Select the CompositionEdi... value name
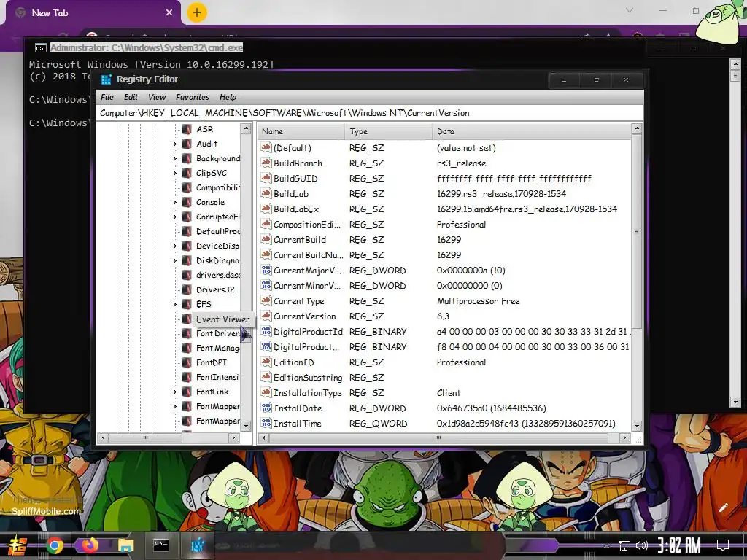Viewport: 747px width, 560px height. [x=307, y=225]
